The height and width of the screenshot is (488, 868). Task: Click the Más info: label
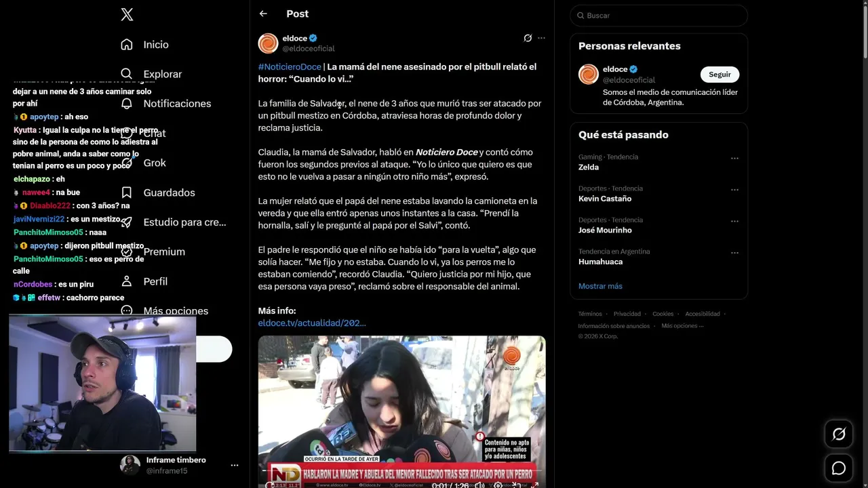(277, 311)
